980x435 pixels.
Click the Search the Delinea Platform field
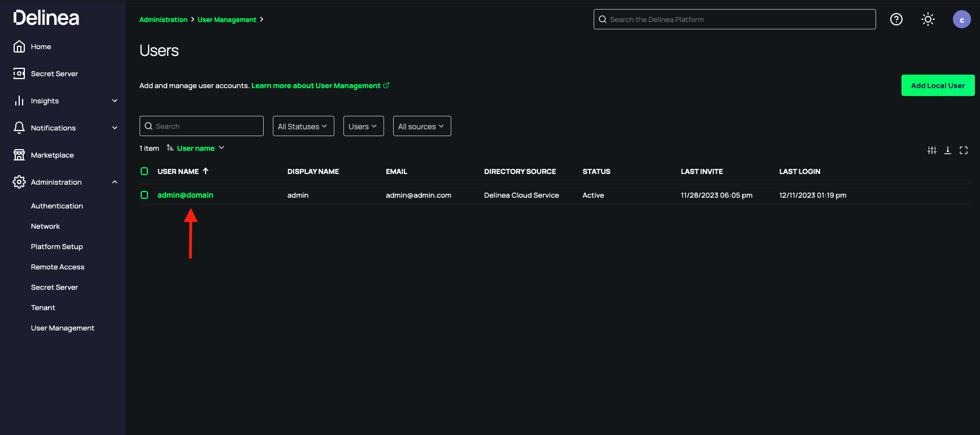pos(734,19)
